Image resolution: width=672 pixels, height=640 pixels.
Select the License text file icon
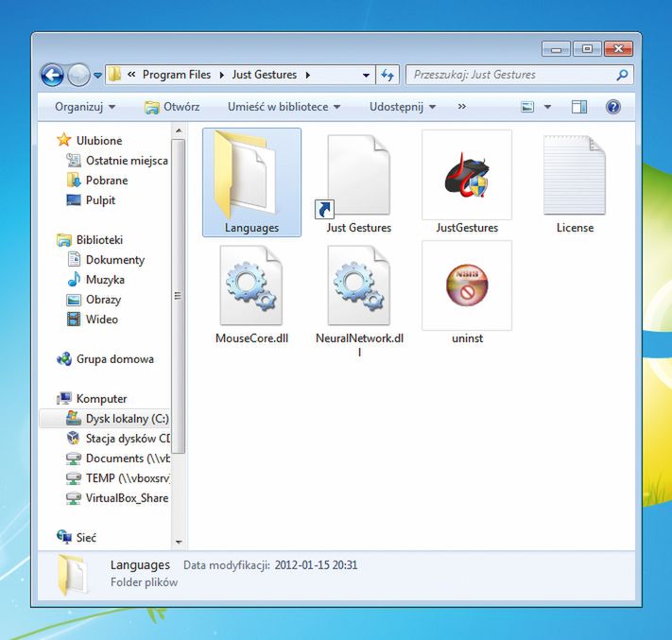(x=575, y=182)
